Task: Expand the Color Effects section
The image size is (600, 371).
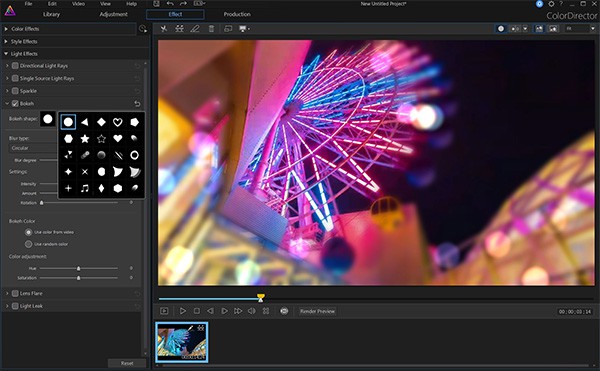Action: pyautogui.click(x=6, y=29)
